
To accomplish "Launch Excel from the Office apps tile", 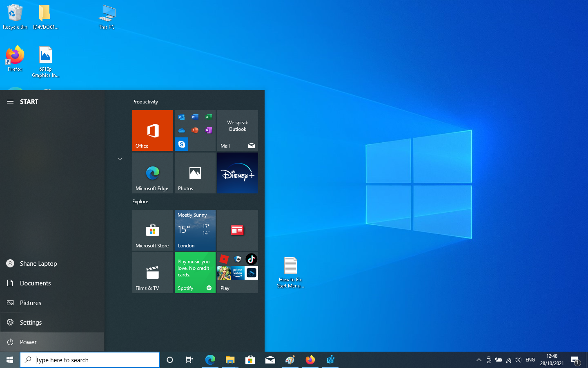I will (209, 117).
